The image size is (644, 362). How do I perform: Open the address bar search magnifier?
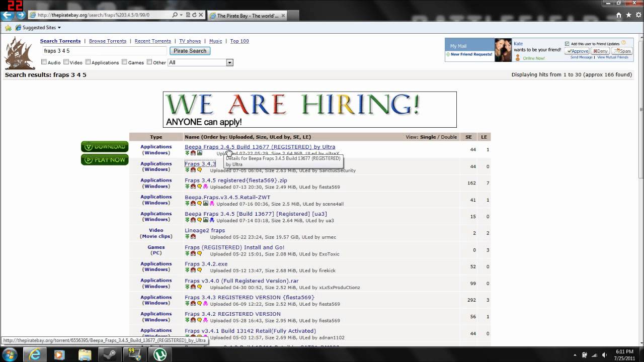pos(175,15)
